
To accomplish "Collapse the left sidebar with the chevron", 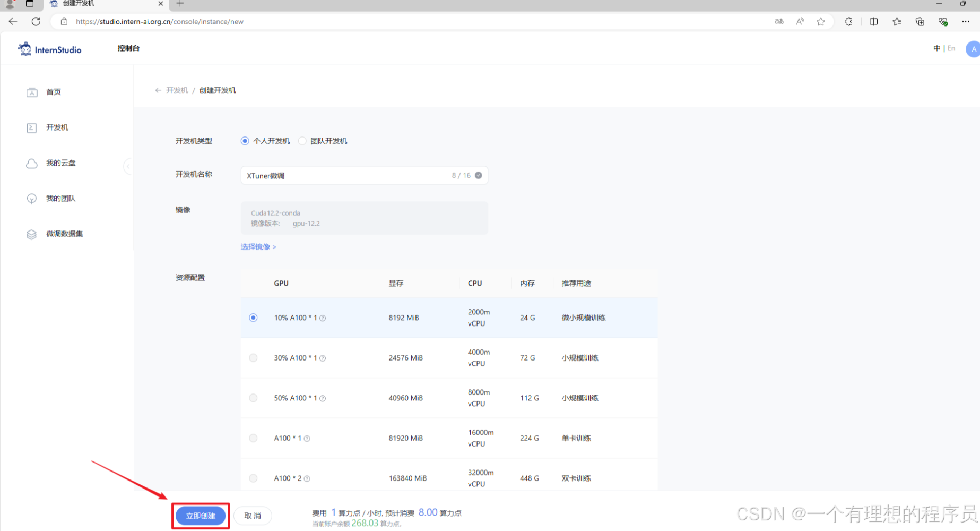I will click(128, 166).
